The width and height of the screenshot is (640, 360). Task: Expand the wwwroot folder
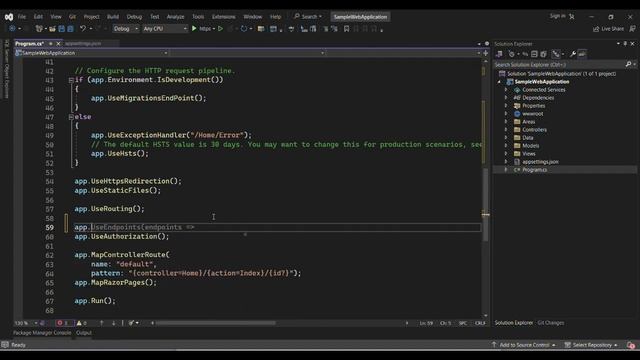(x=506, y=114)
